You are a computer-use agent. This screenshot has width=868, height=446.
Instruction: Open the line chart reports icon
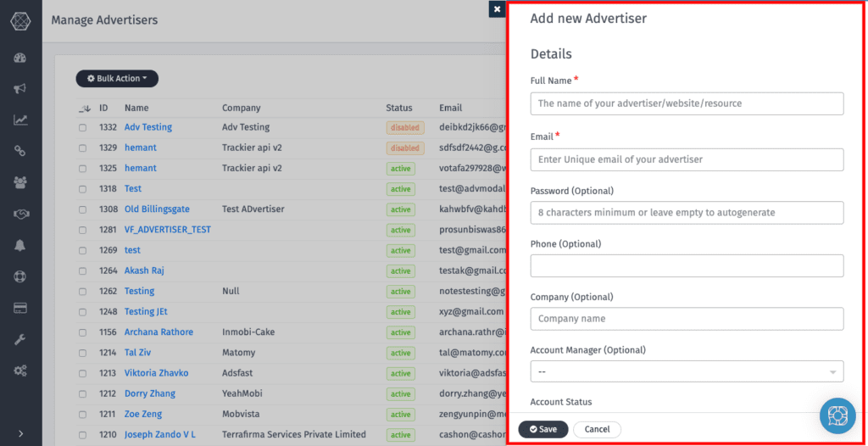tap(20, 120)
